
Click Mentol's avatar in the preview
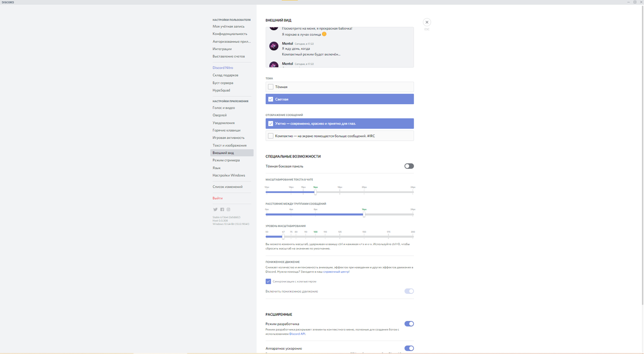tap(274, 46)
